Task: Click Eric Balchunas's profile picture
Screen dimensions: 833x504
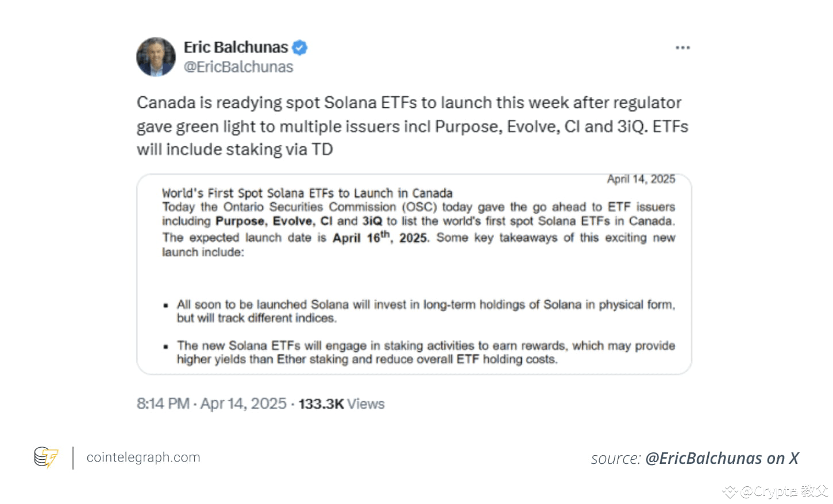Action: [x=156, y=57]
